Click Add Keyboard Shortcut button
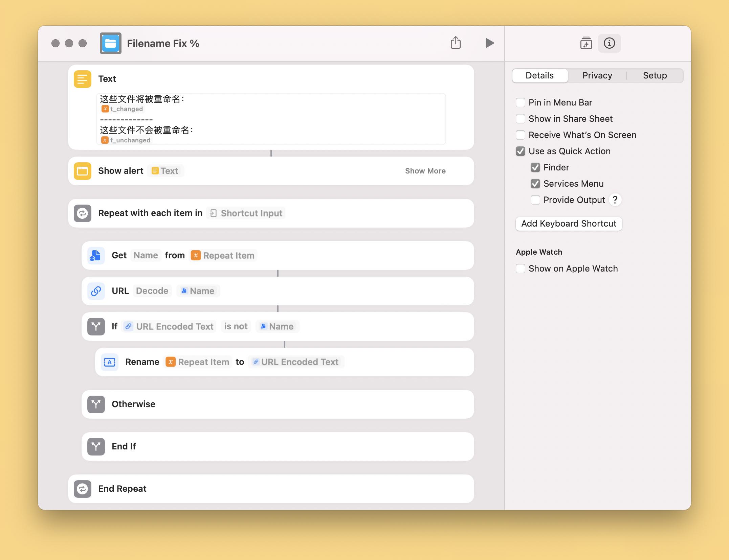Screen dimensions: 729x560 point(569,224)
